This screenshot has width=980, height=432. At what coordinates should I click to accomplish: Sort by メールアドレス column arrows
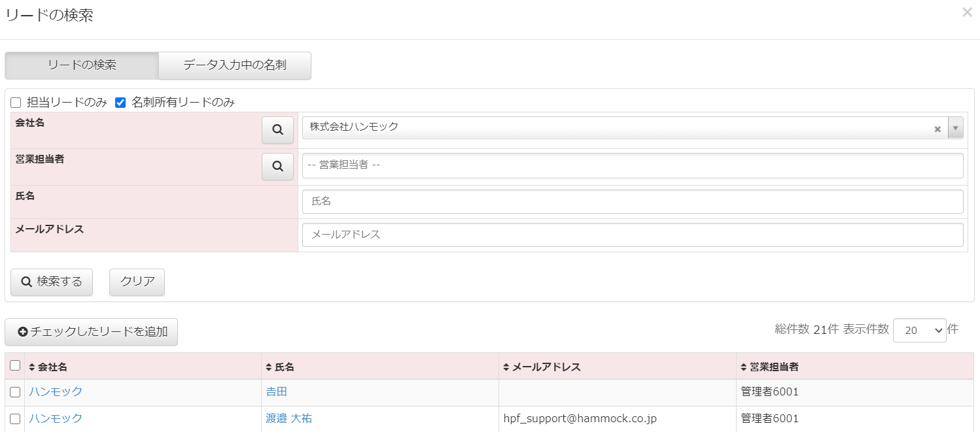(506, 367)
